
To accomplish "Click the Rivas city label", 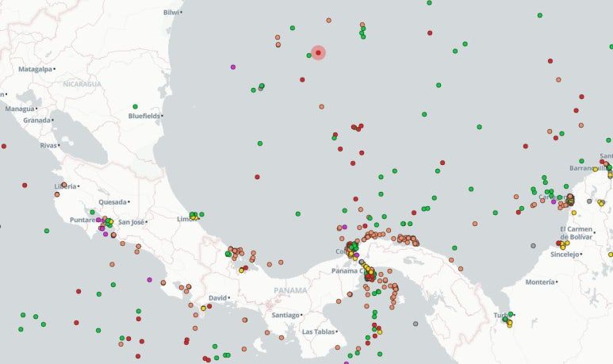I will pyautogui.click(x=48, y=145).
